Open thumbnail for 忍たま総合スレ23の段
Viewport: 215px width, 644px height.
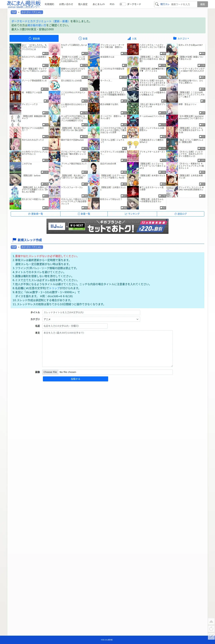pyautogui.click(x=54, y=85)
